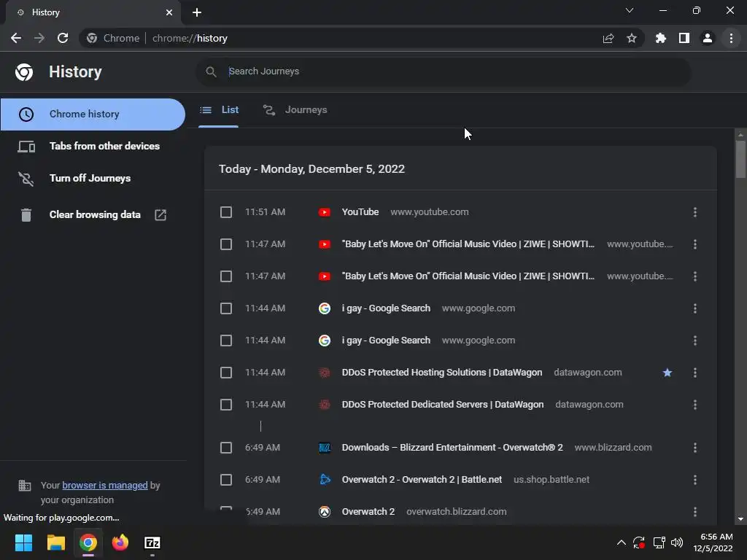Open the Overwatch 2 overwatch.blizzard.com link
Viewport: 747px width, 560px height.
(x=368, y=511)
